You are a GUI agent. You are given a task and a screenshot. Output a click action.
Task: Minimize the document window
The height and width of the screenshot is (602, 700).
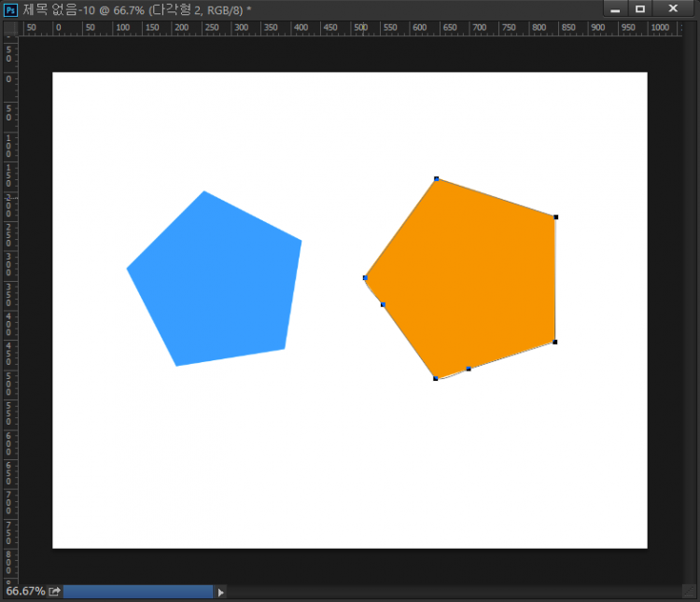coord(615,9)
